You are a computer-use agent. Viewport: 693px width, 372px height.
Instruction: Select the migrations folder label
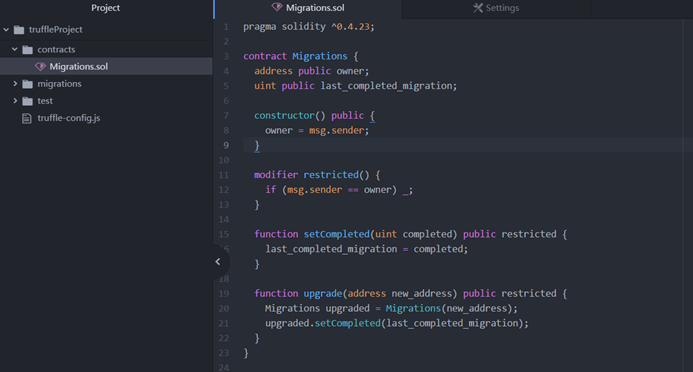point(59,84)
